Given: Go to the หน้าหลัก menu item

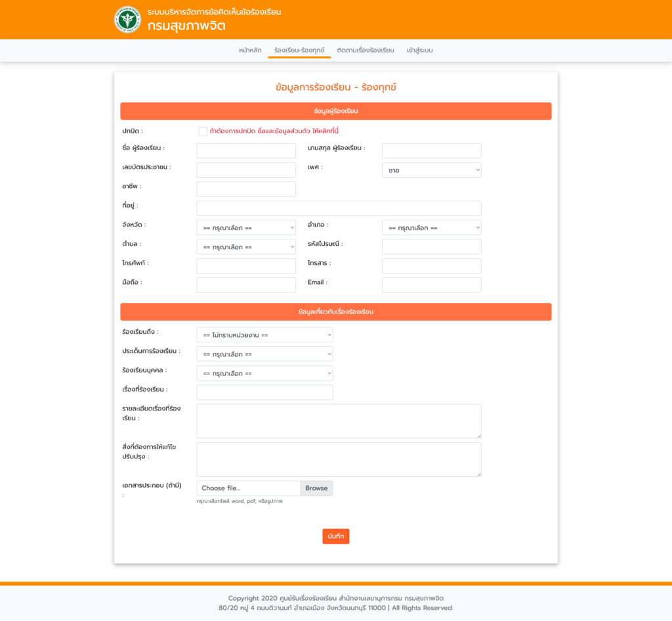Looking at the screenshot, I should (x=250, y=50).
